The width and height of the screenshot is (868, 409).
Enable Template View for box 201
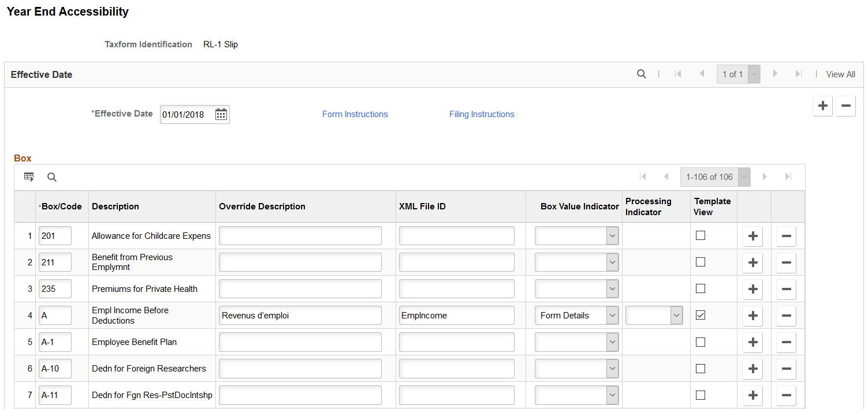click(x=701, y=235)
